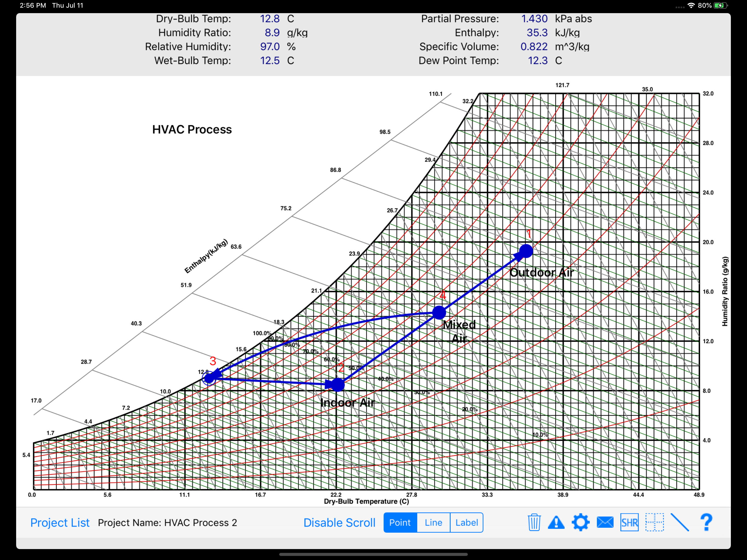747x560 pixels.
Task: Tap the battery status icon
Action: click(x=721, y=5)
